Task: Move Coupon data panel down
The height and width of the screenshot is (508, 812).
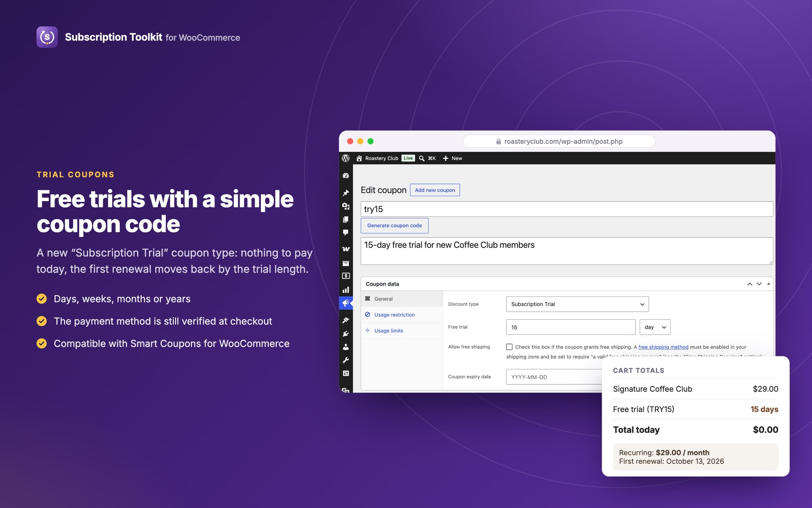Action: 759,284
